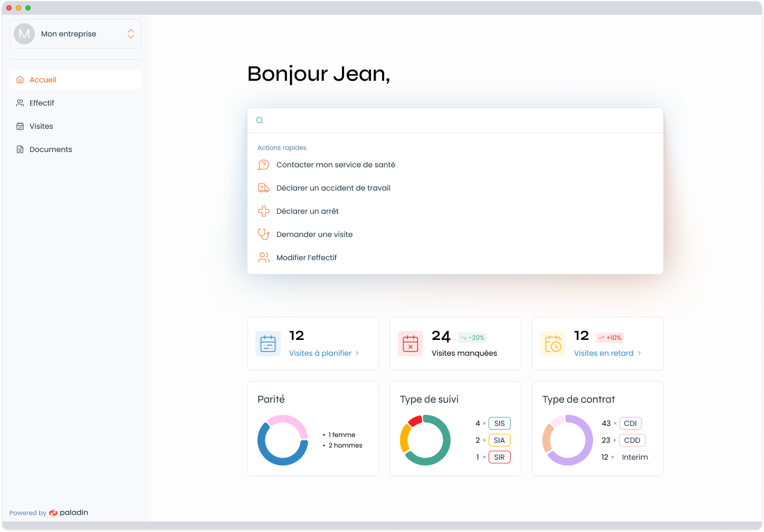Expand Visites à planifier via its chevron

[357, 353]
